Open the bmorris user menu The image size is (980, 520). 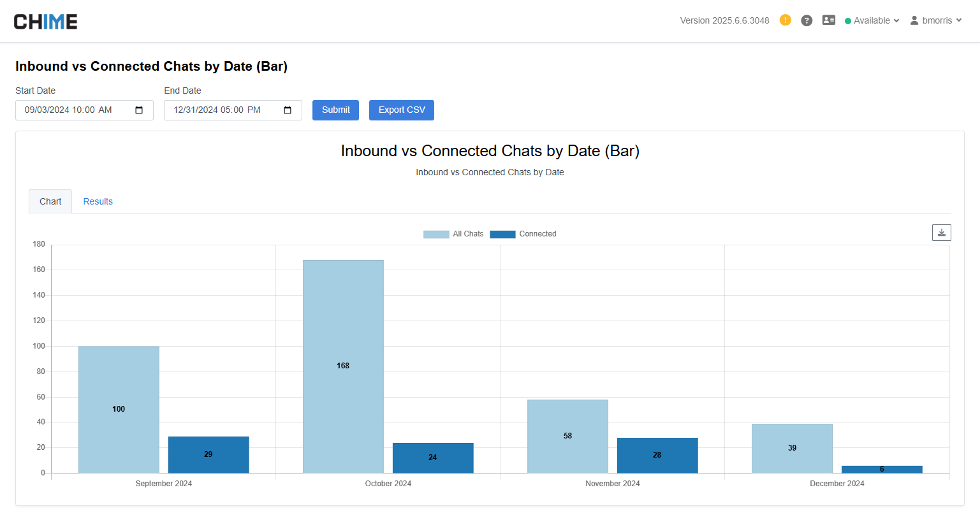click(x=936, y=20)
